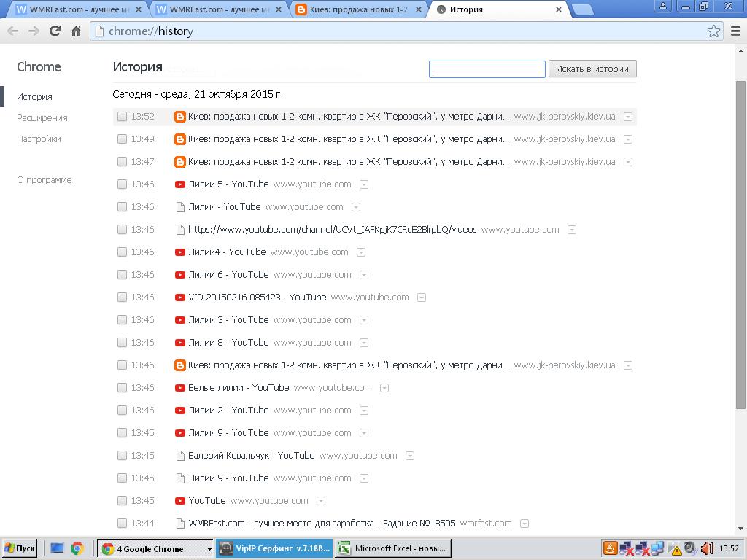Click the YouTube icon beside Лилии4
The image size is (747, 560).
(179, 252)
